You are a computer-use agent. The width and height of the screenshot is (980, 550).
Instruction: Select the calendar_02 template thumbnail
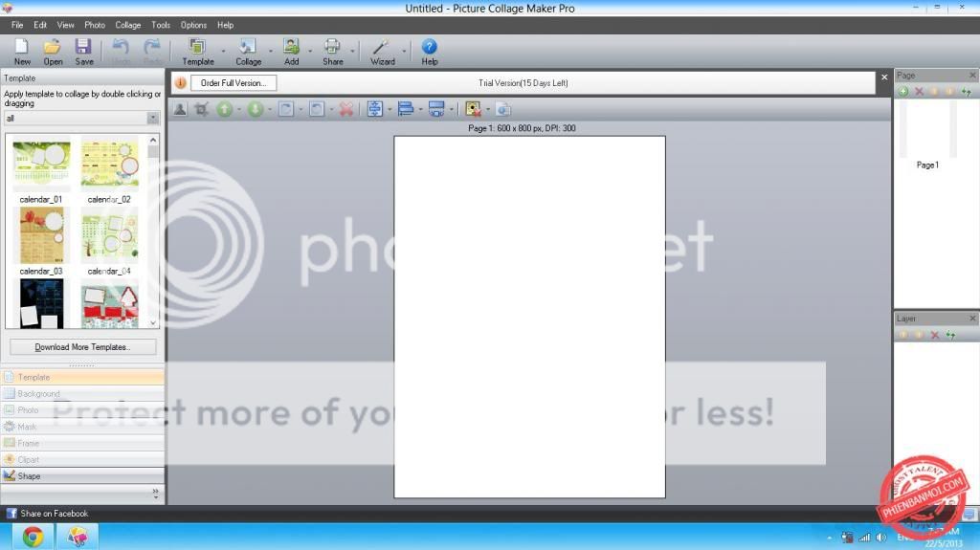(x=109, y=165)
